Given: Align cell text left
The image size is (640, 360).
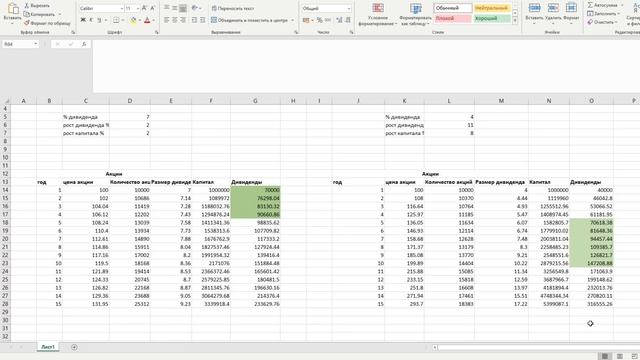Looking at the screenshot, I should (167, 20).
